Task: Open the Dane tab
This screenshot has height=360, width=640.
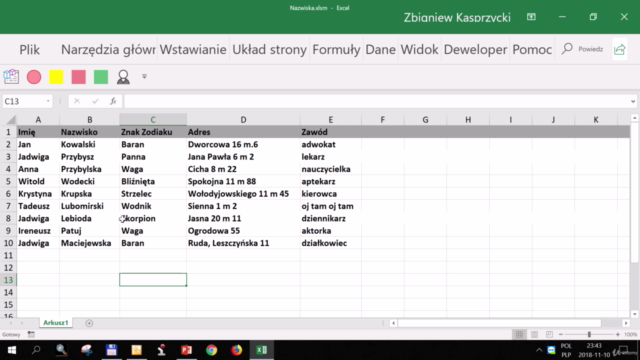Action: click(380, 49)
